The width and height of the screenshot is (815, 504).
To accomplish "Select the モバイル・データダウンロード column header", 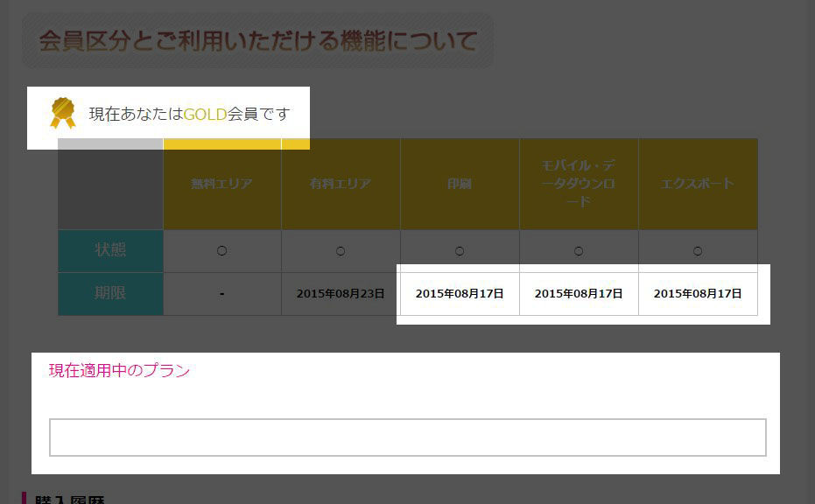I will 579,184.
